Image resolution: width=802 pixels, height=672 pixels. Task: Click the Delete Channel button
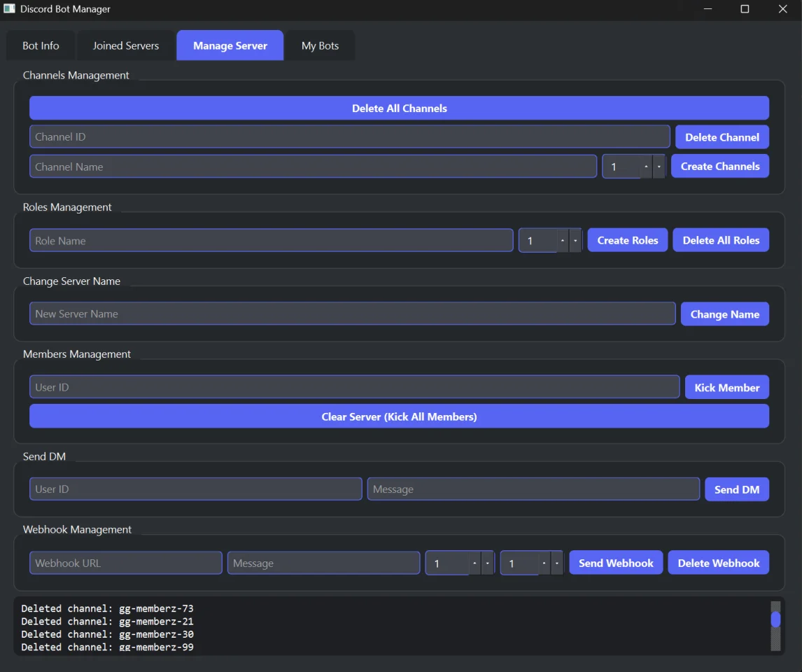(x=722, y=137)
